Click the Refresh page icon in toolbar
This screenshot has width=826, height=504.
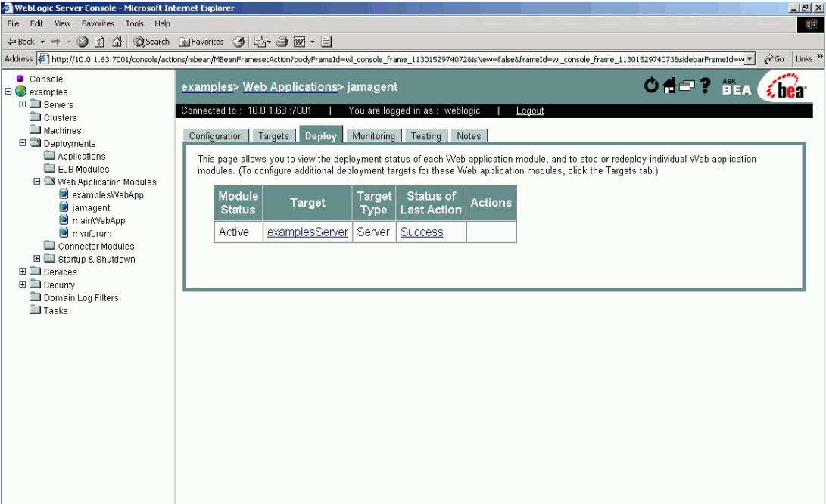[100, 42]
